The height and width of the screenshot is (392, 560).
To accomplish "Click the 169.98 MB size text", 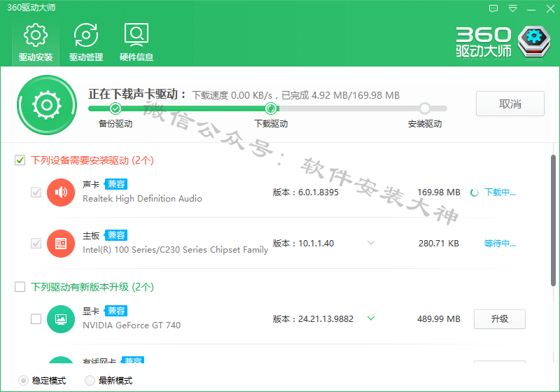I will point(439,192).
